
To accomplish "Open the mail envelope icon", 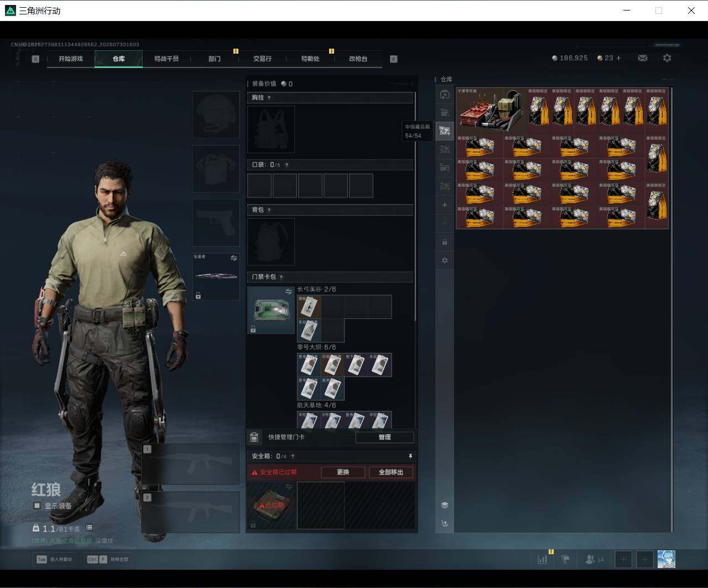I will coord(643,58).
